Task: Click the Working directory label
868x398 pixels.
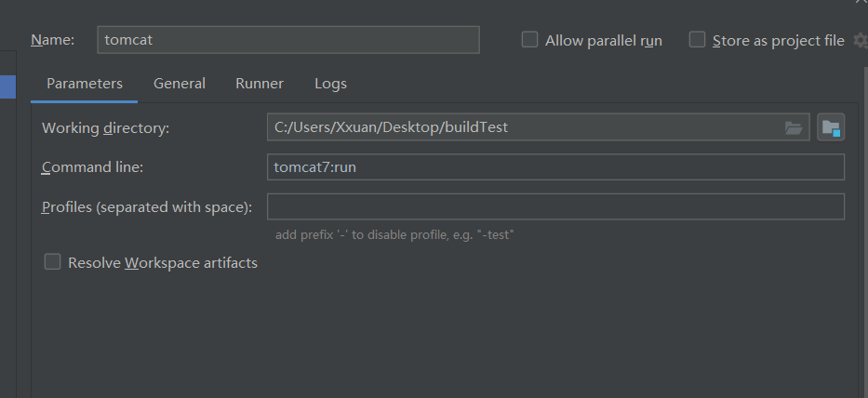Action: (106, 128)
